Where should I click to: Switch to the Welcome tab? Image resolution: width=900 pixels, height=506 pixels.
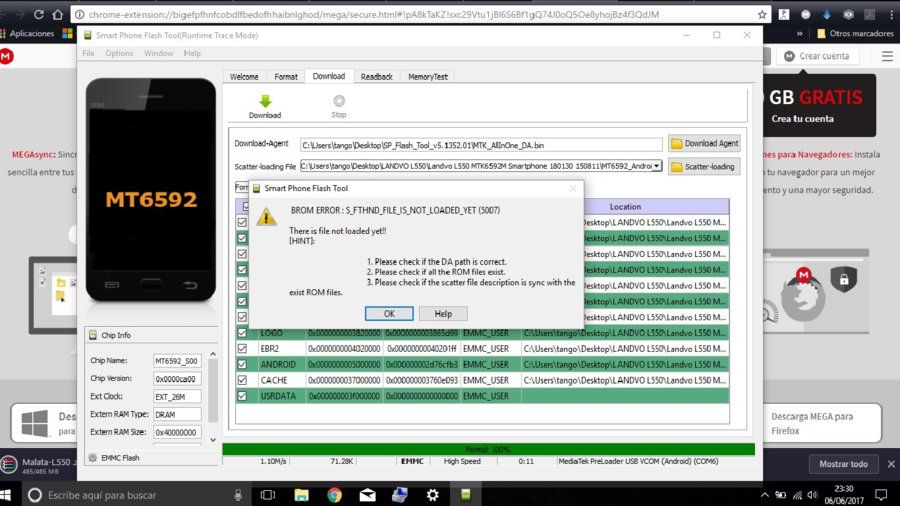(x=244, y=76)
